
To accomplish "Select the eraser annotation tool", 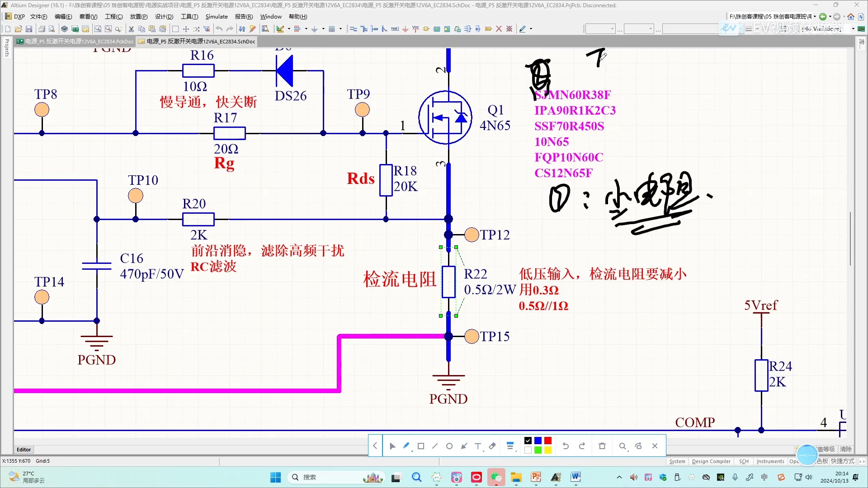I will 492,446.
